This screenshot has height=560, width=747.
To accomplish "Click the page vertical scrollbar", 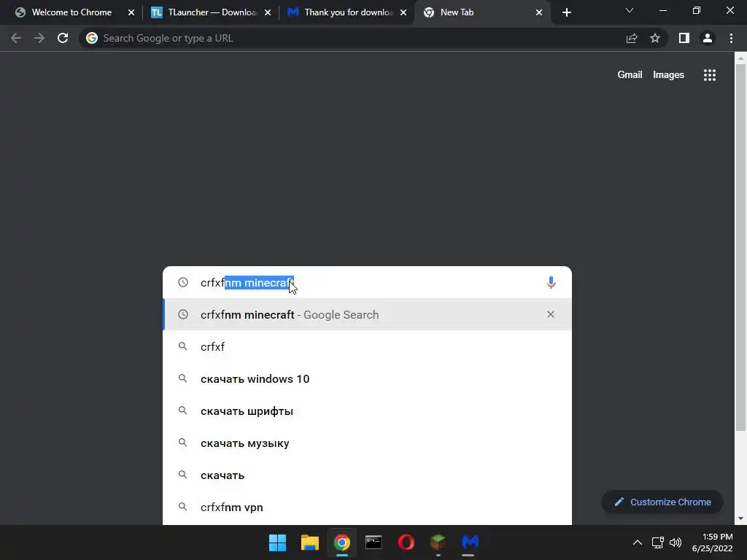I will coord(740,248).
